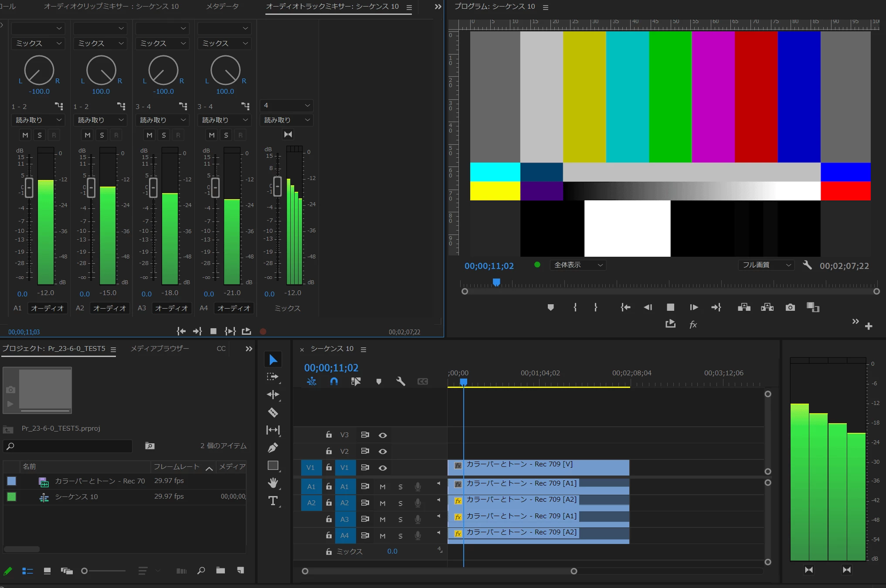Open the フル画質 playback resolution dropdown

click(x=766, y=265)
